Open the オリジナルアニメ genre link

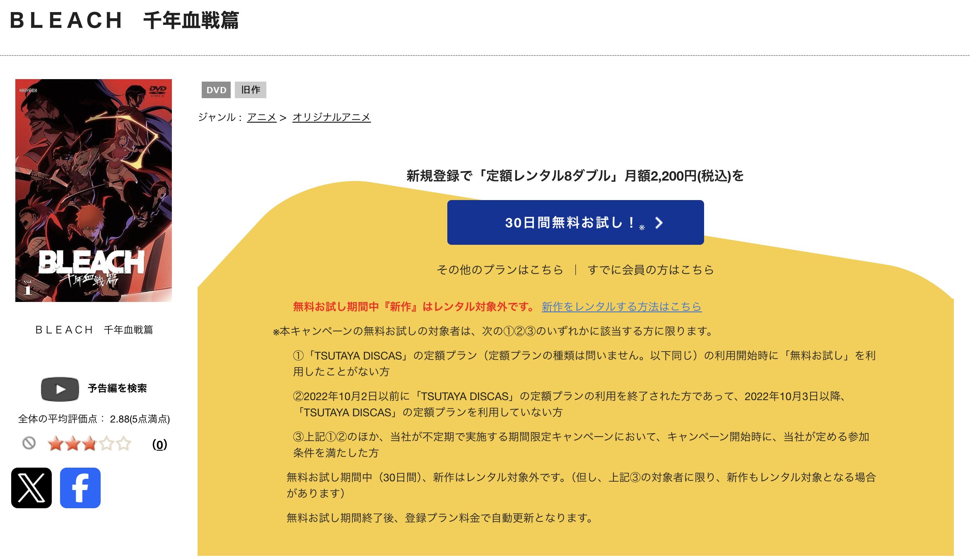(x=331, y=117)
